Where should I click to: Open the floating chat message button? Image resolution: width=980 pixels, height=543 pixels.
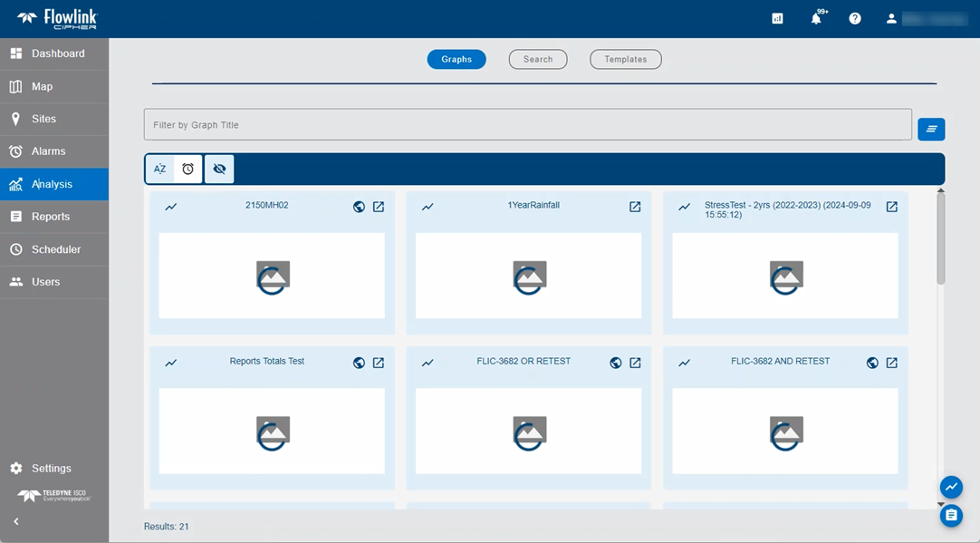951,515
